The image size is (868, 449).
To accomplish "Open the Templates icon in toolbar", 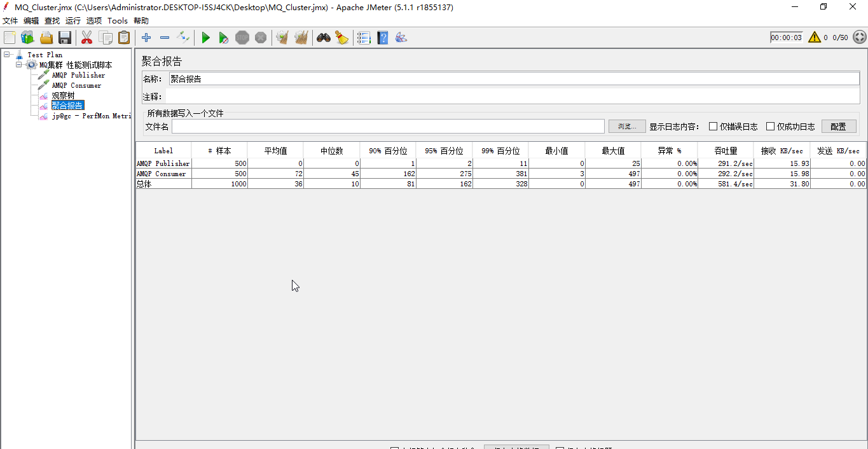I will point(27,38).
